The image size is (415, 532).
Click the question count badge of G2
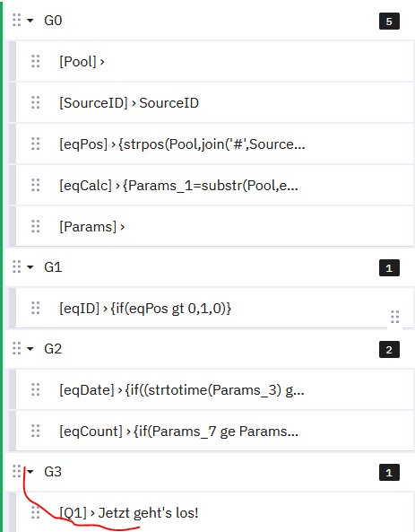pyautogui.click(x=389, y=350)
